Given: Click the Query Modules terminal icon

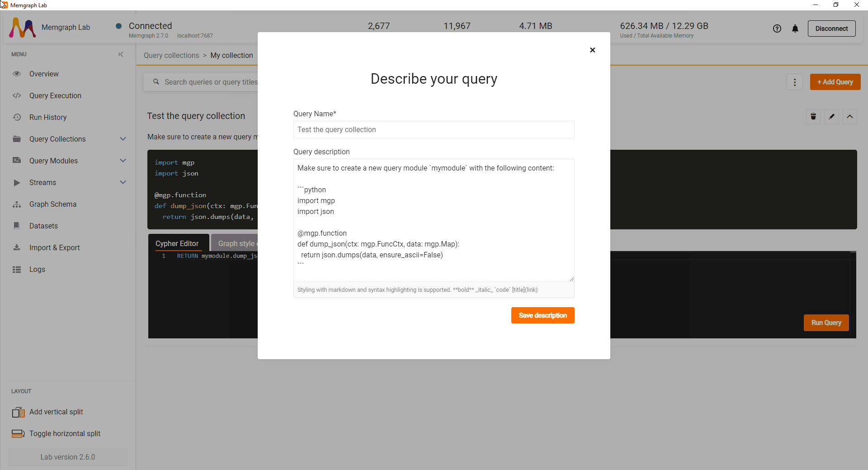Looking at the screenshot, I should point(17,161).
